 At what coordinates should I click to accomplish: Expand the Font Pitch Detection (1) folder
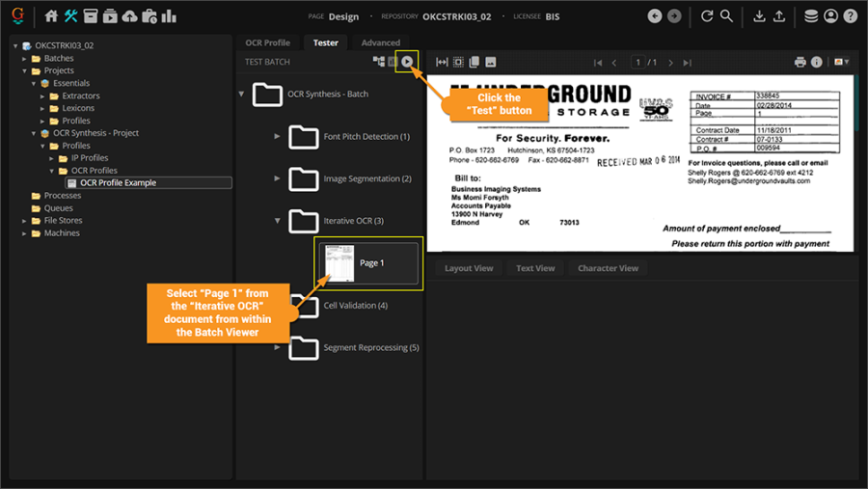(x=278, y=137)
